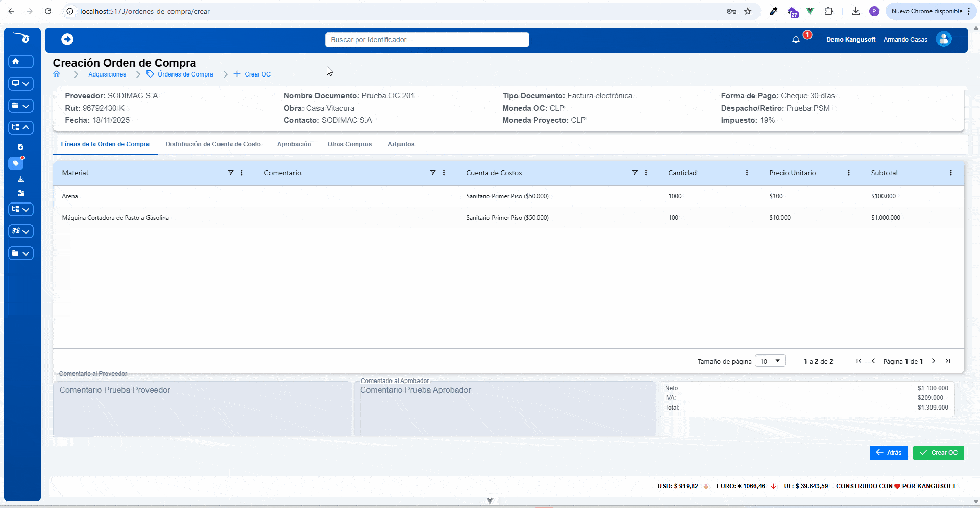Select the highlighted tag icon in the sidebar
Viewport: 980px width, 508px height.
click(x=16, y=163)
